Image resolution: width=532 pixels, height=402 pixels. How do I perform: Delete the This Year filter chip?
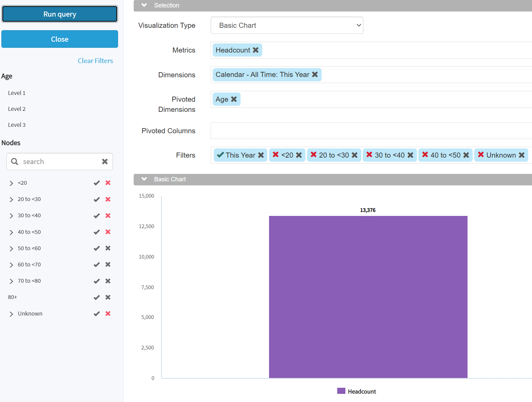pos(261,155)
